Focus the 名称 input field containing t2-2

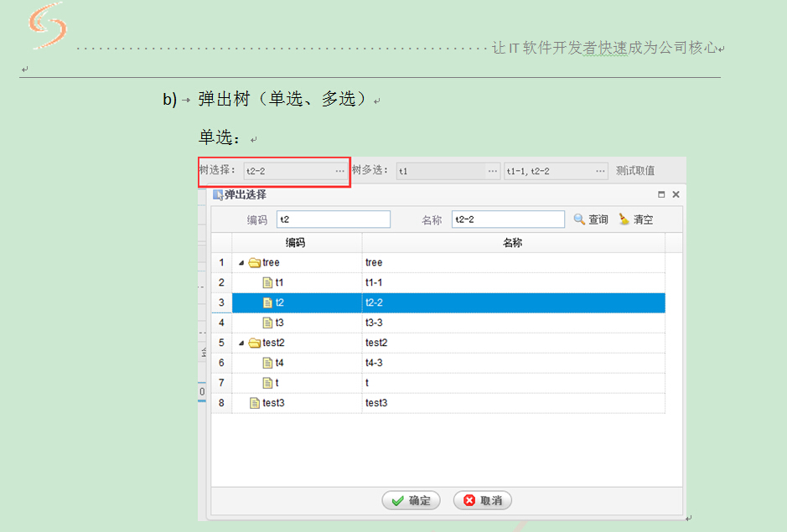pyautogui.click(x=508, y=220)
